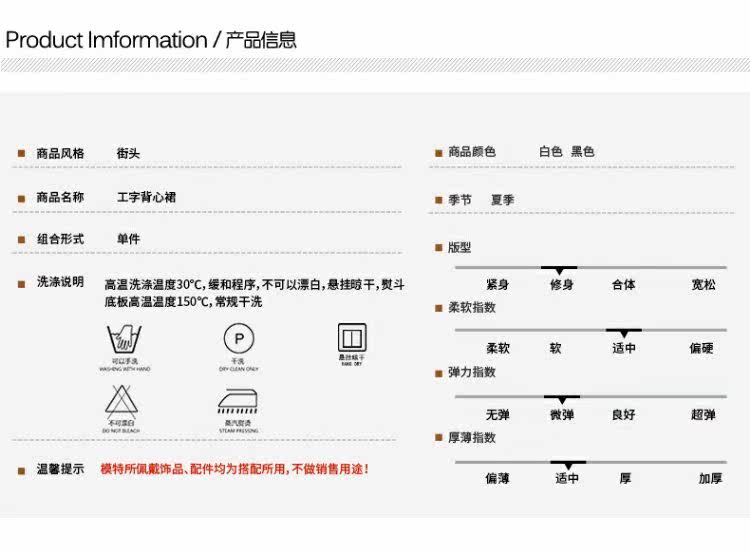This screenshot has width=750, height=553.
Task: Click the 夏季 season value
Action: [x=503, y=199]
